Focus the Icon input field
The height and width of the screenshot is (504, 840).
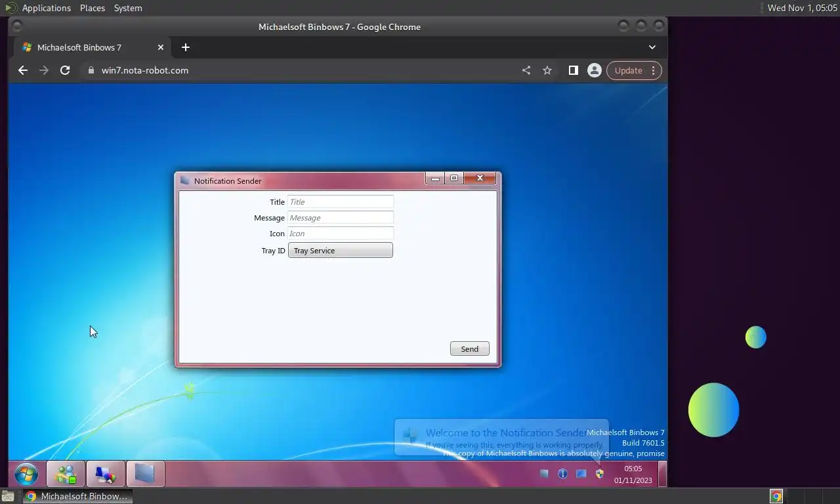click(x=341, y=234)
